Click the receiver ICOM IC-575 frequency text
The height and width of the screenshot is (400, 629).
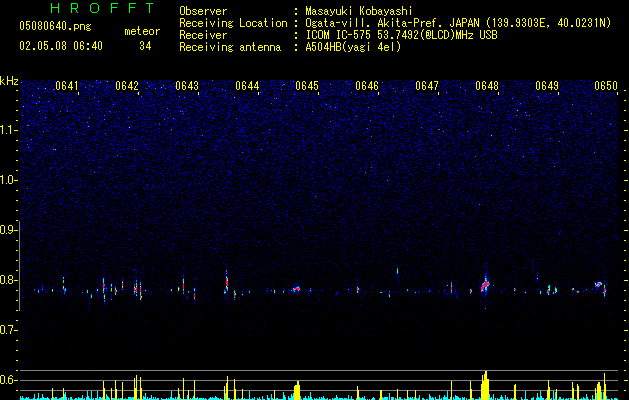401,35
